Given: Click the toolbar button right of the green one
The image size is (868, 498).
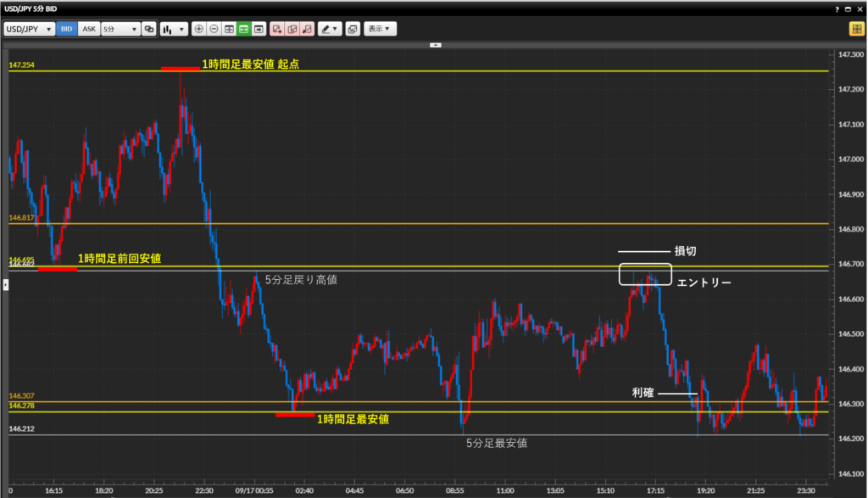Looking at the screenshot, I should coord(258,29).
